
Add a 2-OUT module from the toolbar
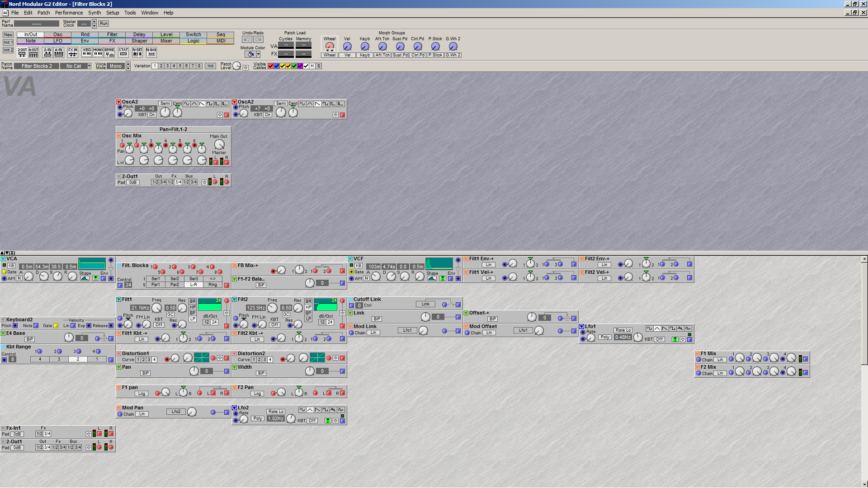point(22,52)
